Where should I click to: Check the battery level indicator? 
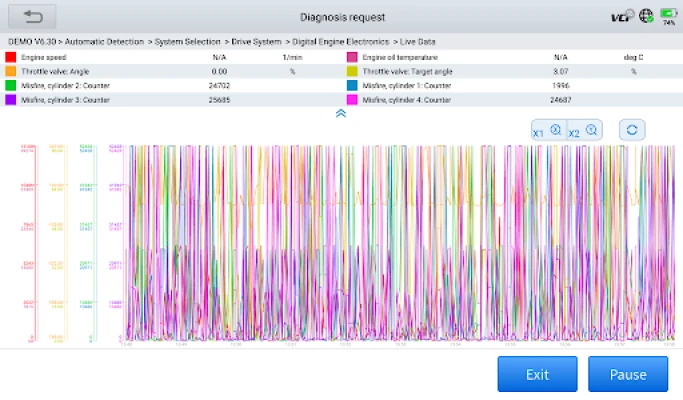[667, 15]
